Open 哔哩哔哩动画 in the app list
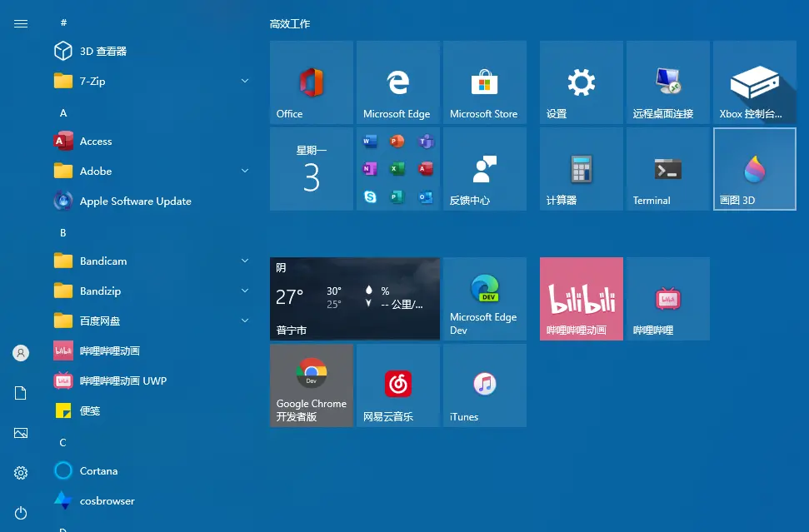 pyautogui.click(x=152, y=351)
